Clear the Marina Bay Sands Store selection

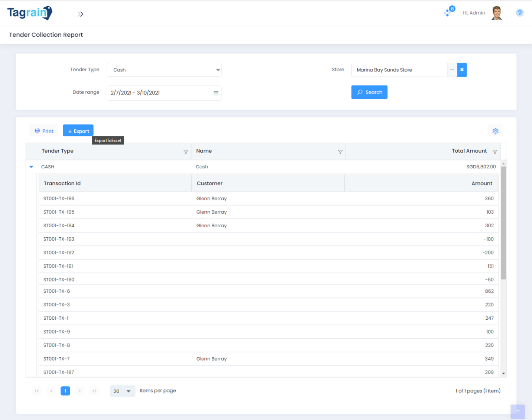tap(462, 70)
